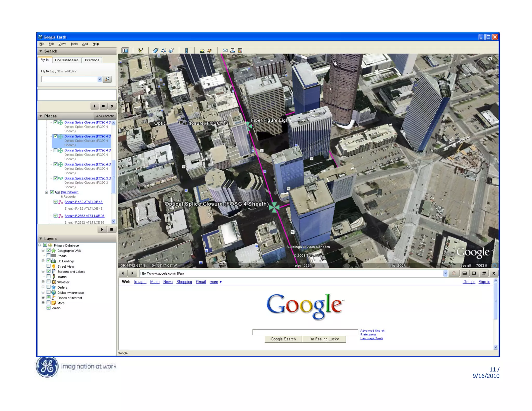Uncheck the 3D Buildings layer
Viewport: 532px width, 411px height.
(x=49, y=261)
